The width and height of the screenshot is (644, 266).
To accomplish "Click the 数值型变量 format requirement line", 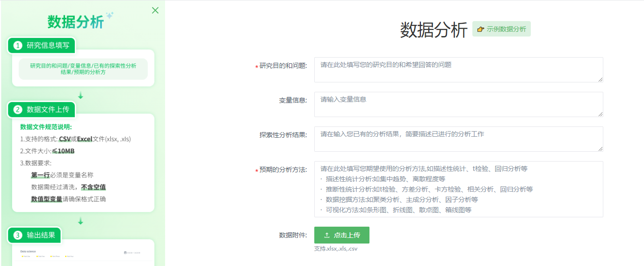I will pos(68,199).
